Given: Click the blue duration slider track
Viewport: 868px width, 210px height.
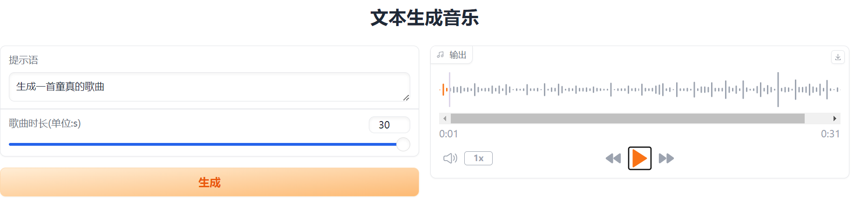Looking at the screenshot, I should [200, 144].
